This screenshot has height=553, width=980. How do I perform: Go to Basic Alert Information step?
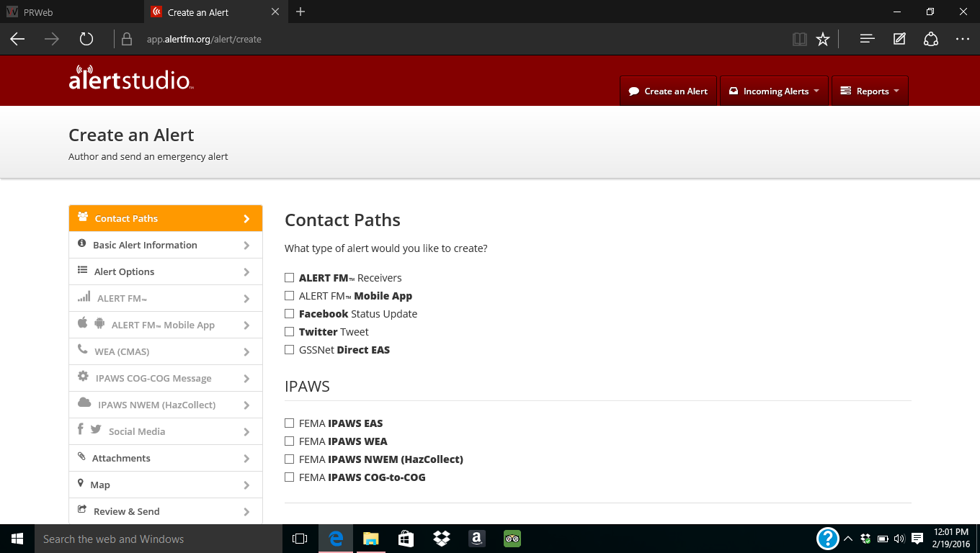coord(166,245)
